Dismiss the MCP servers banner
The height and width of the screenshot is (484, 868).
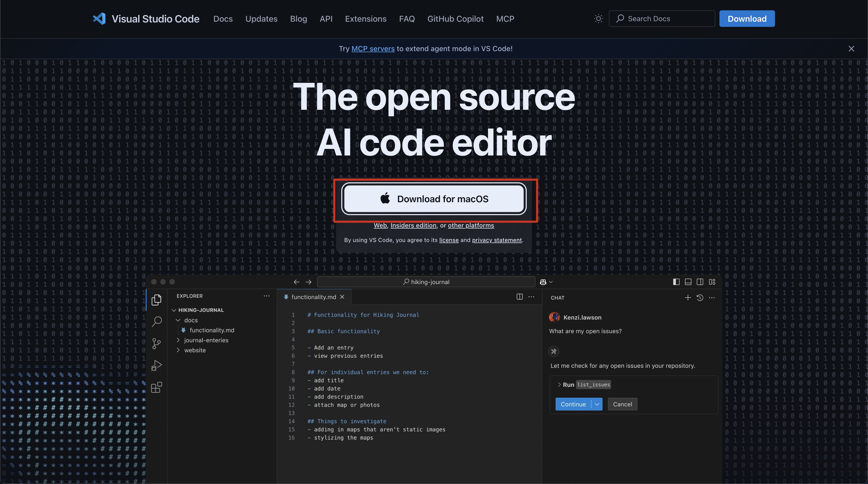851,49
